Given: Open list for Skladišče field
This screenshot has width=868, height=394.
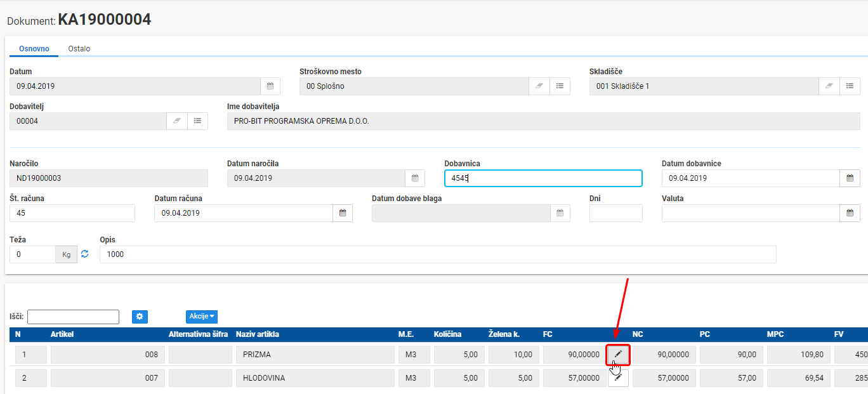Looking at the screenshot, I should click(850, 86).
